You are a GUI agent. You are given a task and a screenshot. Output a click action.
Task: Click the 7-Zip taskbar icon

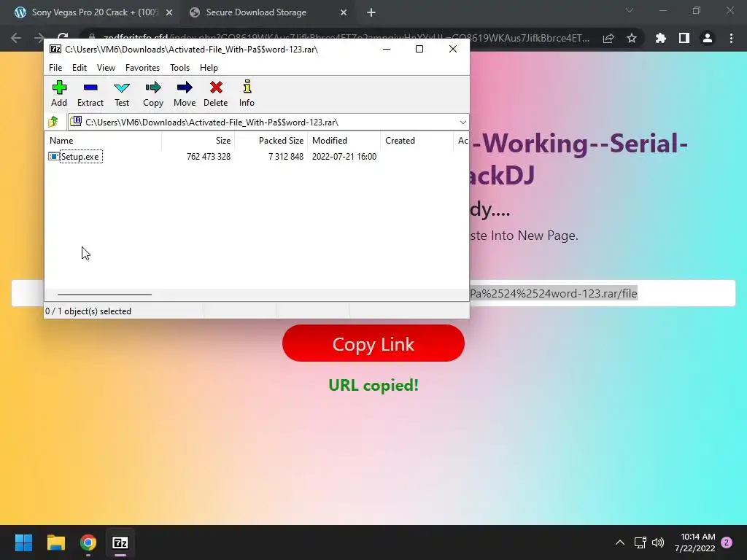click(x=120, y=542)
